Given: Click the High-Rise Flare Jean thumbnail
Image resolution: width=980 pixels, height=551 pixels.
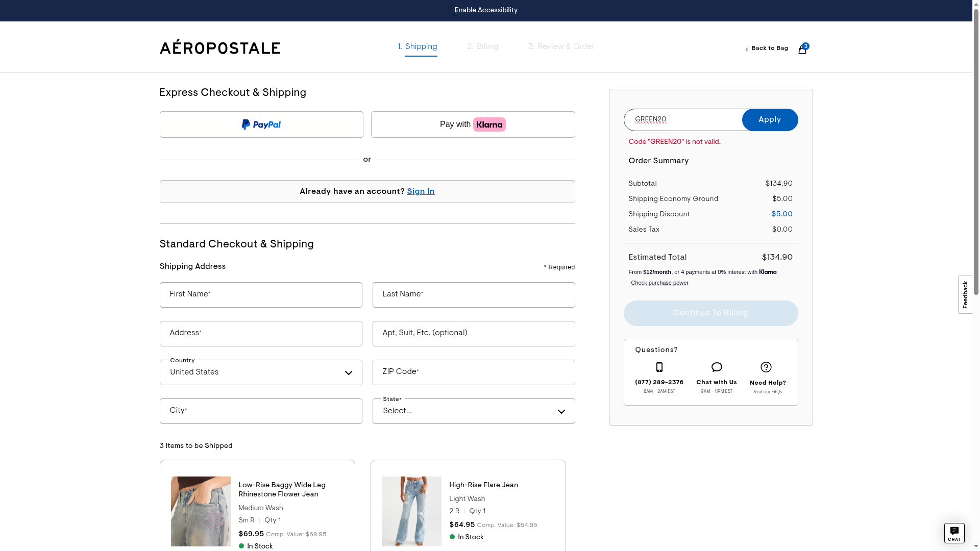Looking at the screenshot, I should tap(411, 511).
